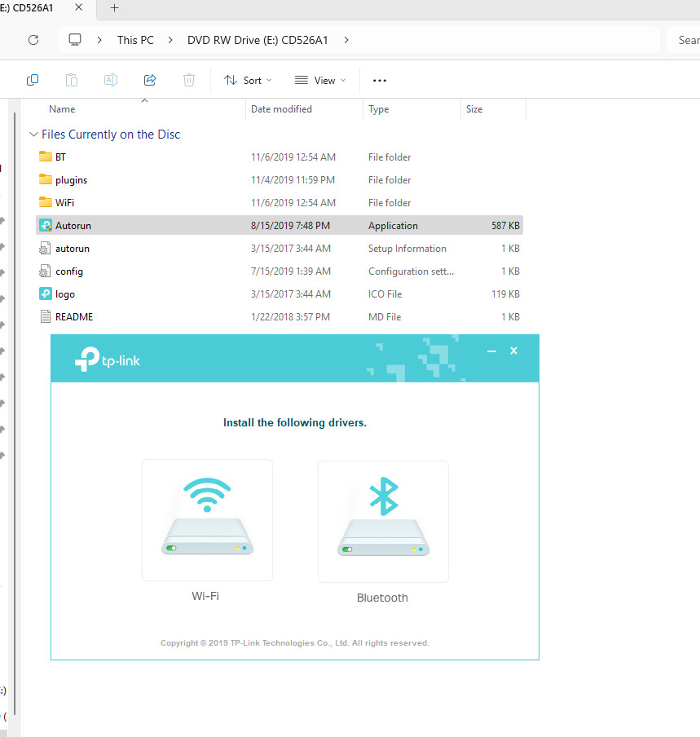Open the View dropdown
The width and height of the screenshot is (700, 737).
pyautogui.click(x=319, y=79)
